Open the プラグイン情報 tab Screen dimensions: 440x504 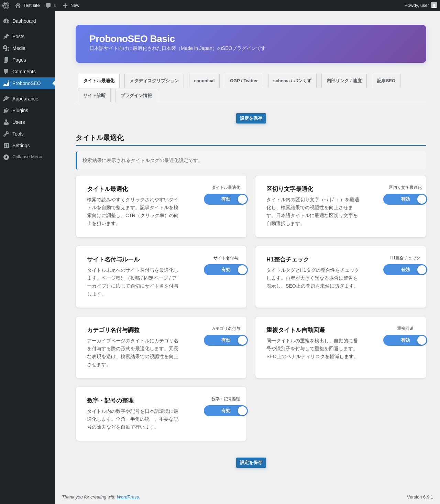[136, 96]
